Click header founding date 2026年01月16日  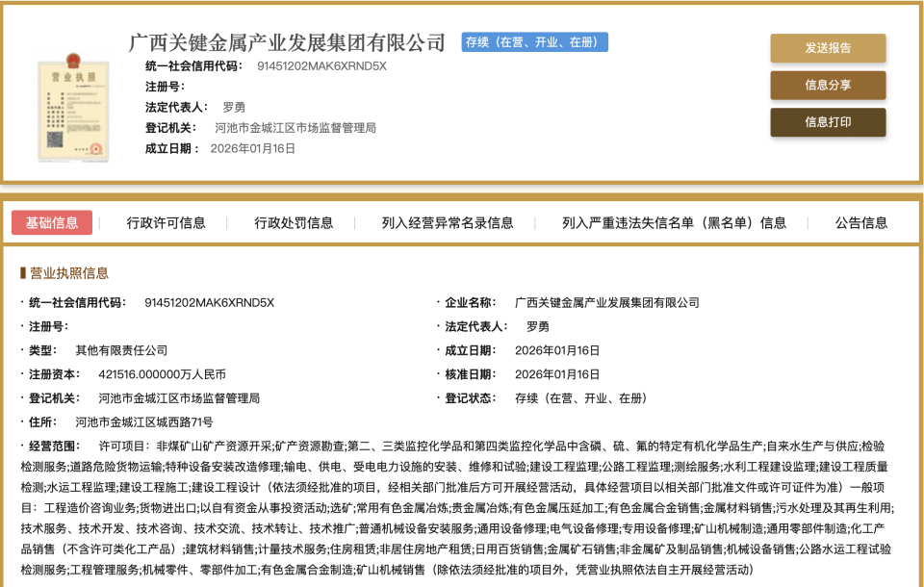click(253, 148)
